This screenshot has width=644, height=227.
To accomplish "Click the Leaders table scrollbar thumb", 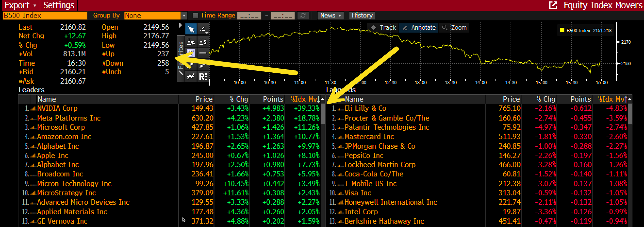I will click(323, 114).
